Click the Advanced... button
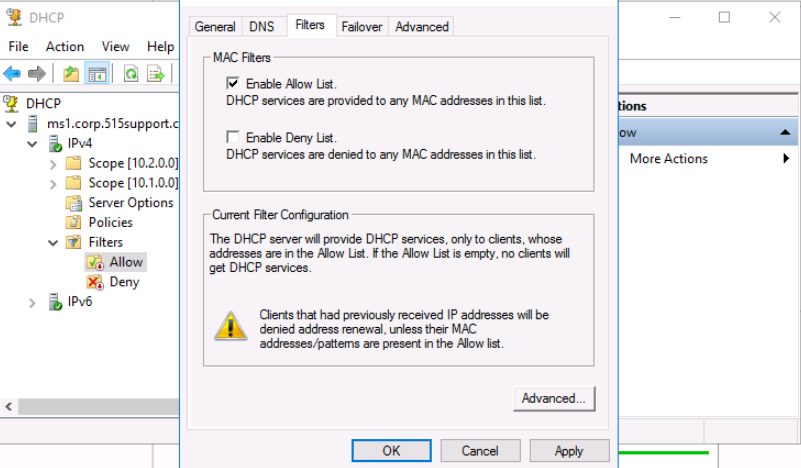The height and width of the screenshot is (468, 801). coord(554,399)
